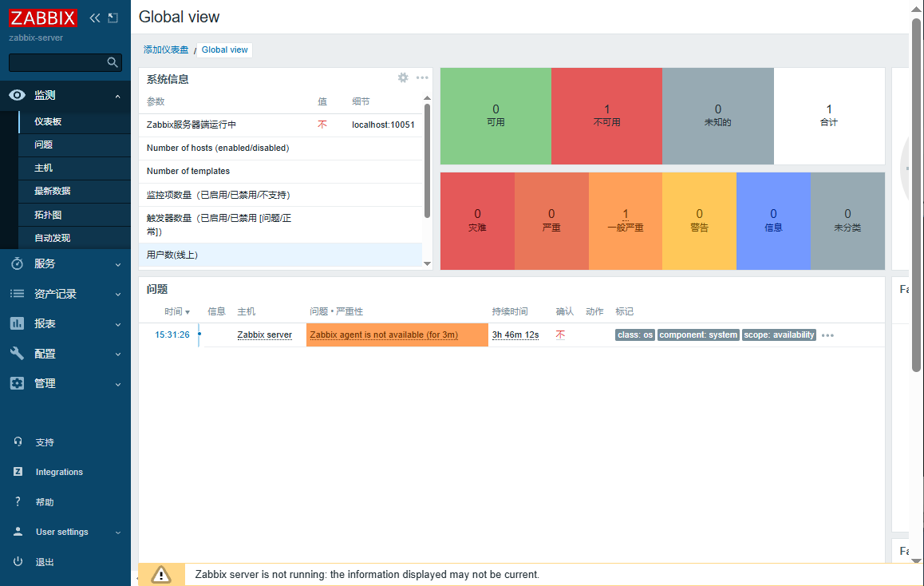Open the 最新数据 menu item

(75, 191)
